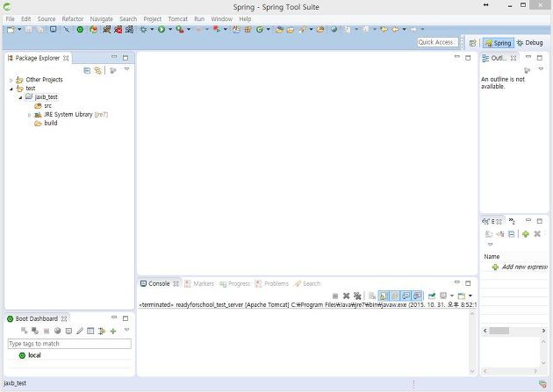The width and height of the screenshot is (553, 392).
Task: Toggle Show Console on Standard Out
Action: click(406, 296)
